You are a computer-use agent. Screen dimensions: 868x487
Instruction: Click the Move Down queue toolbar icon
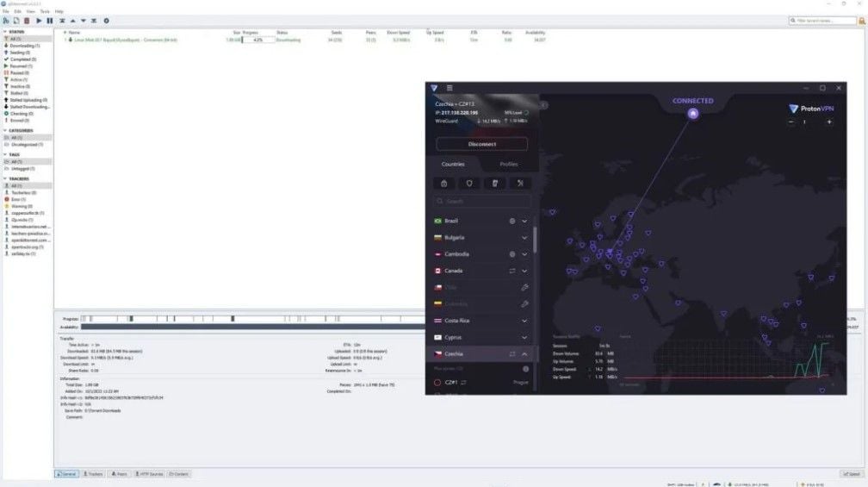point(83,21)
